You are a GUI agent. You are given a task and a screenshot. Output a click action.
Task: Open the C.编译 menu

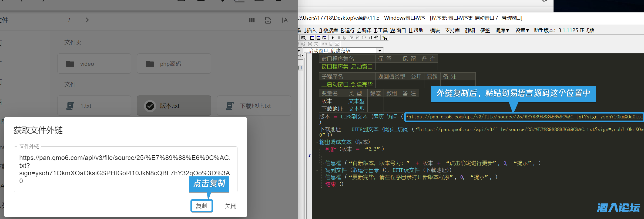tap(364, 30)
